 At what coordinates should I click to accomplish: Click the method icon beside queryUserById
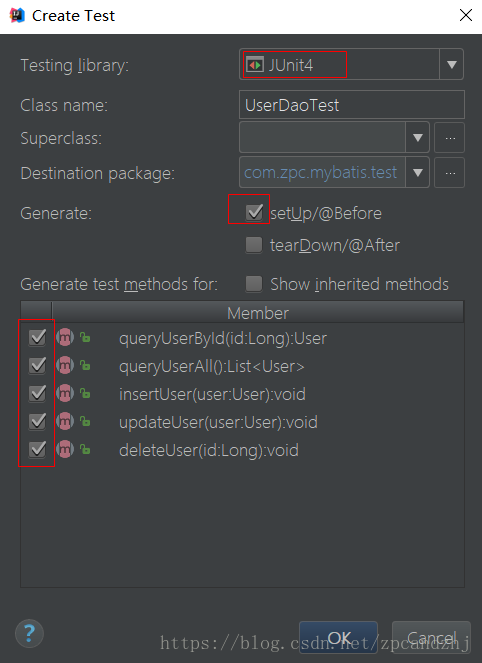click(x=65, y=337)
